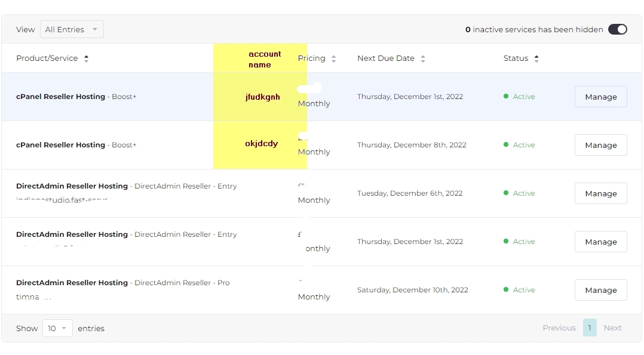Click Next pagination link
This screenshot has width=644, height=355.
[x=612, y=328]
